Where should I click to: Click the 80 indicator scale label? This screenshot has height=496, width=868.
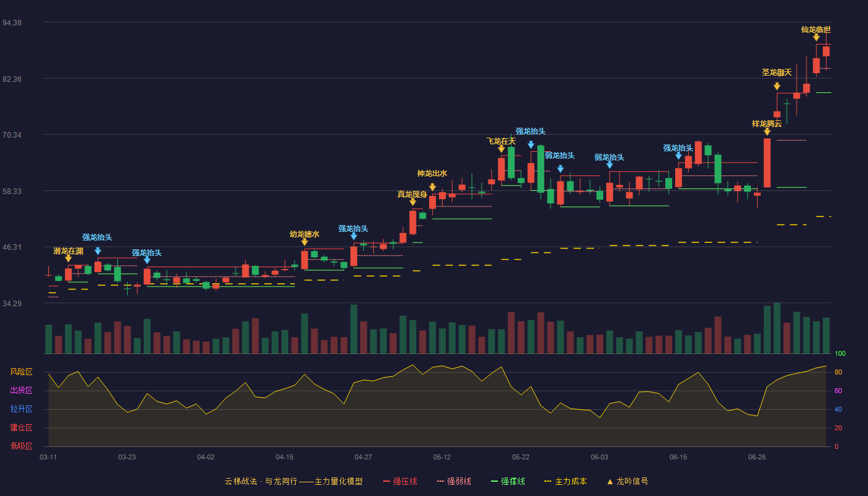click(x=838, y=372)
